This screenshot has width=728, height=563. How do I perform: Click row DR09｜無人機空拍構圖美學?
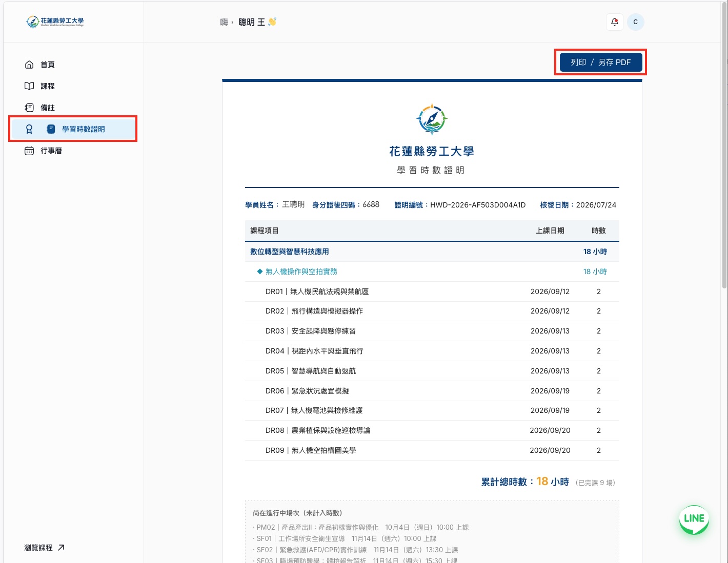click(x=432, y=450)
